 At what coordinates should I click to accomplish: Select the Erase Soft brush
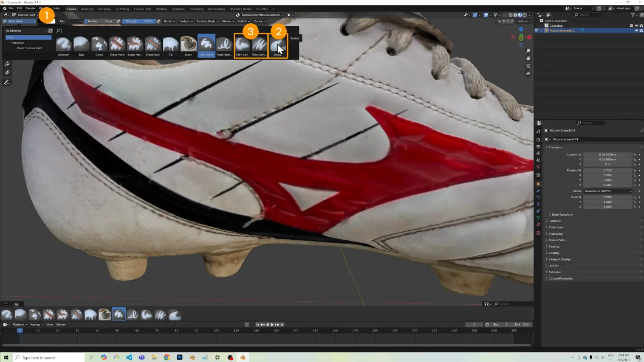[153, 45]
